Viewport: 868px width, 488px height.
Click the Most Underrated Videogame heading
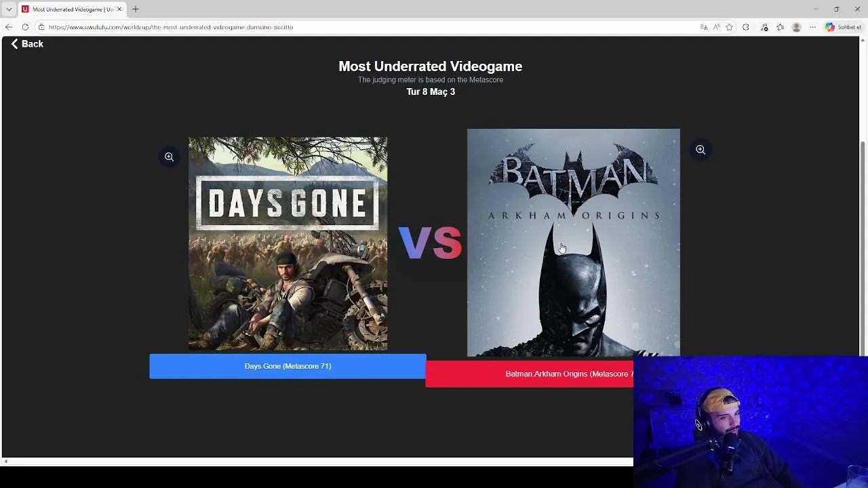coord(431,66)
